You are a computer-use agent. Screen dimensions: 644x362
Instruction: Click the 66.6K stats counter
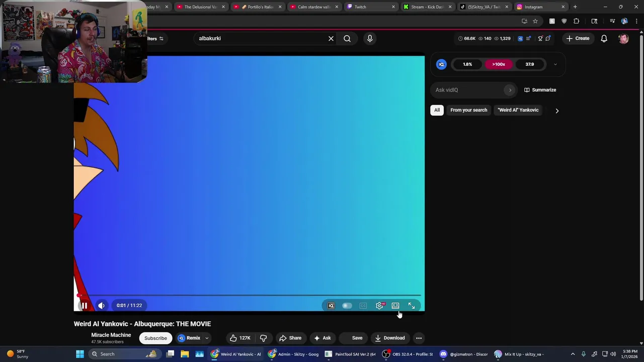(x=467, y=39)
